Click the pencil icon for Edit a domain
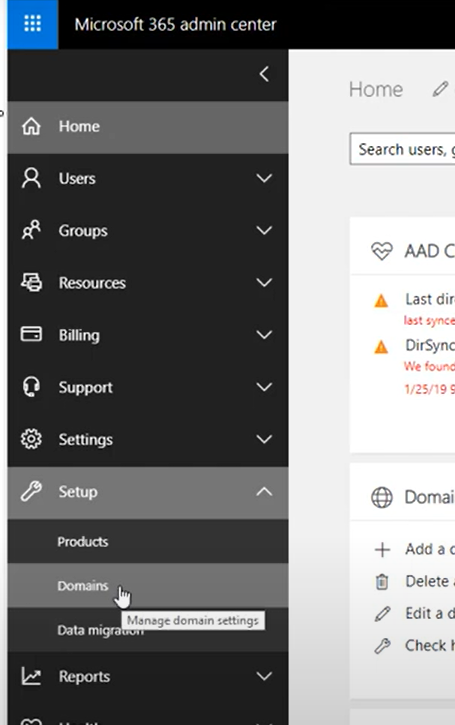 [x=382, y=614]
